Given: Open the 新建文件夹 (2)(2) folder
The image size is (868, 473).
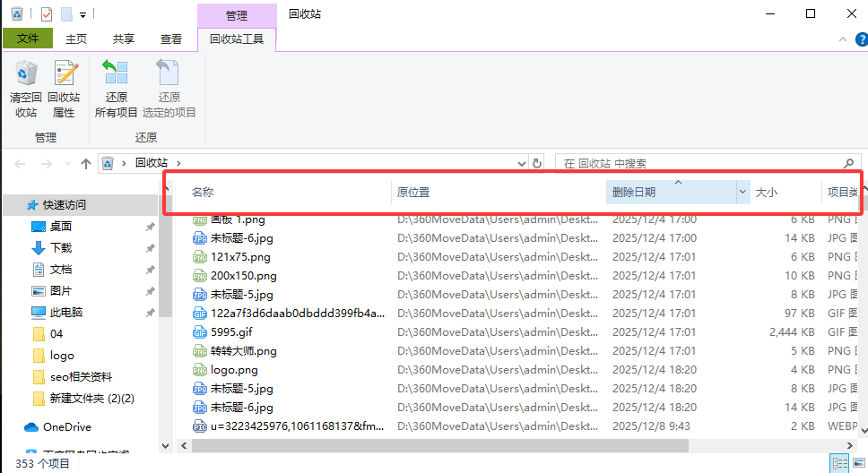Looking at the screenshot, I should point(91,399).
